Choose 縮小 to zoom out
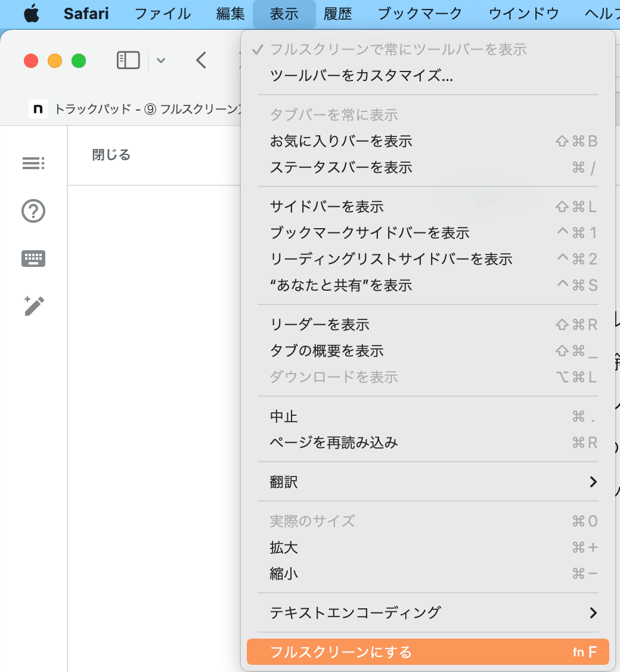Image resolution: width=620 pixels, height=672 pixels. tap(428, 574)
